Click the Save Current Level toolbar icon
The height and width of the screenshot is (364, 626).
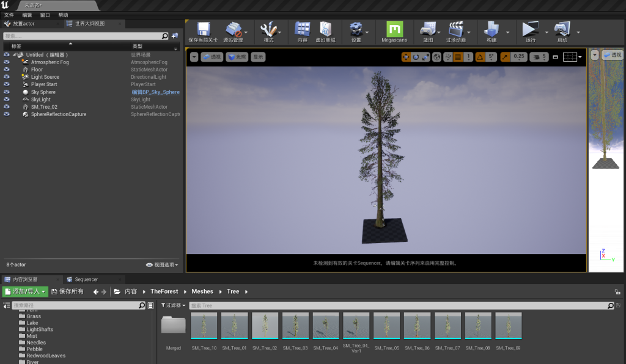click(x=202, y=29)
